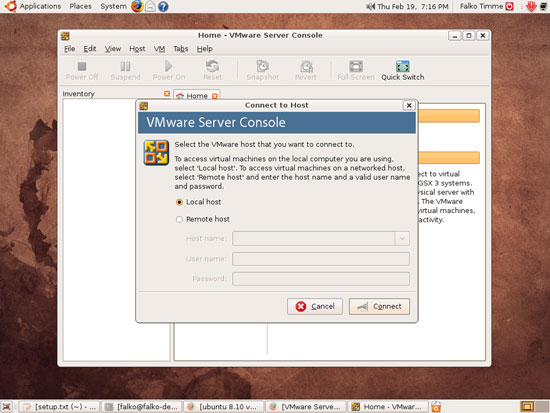Select the Remote host radio button
Viewport: 550px width, 413px height.
pos(179,219)
